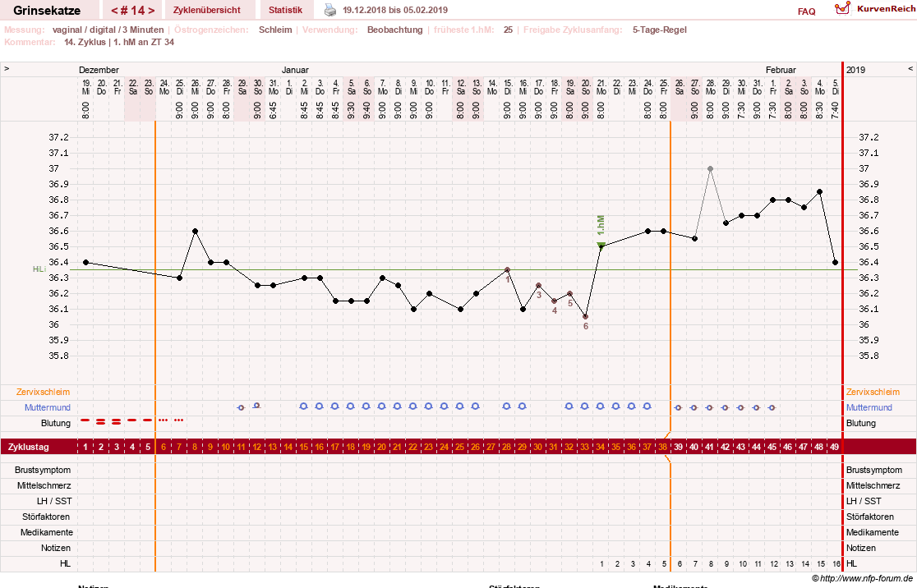Viewport: 917px width, 588px height.
Task: Click the HLi baseline label
Action: [x=39, y=269]
